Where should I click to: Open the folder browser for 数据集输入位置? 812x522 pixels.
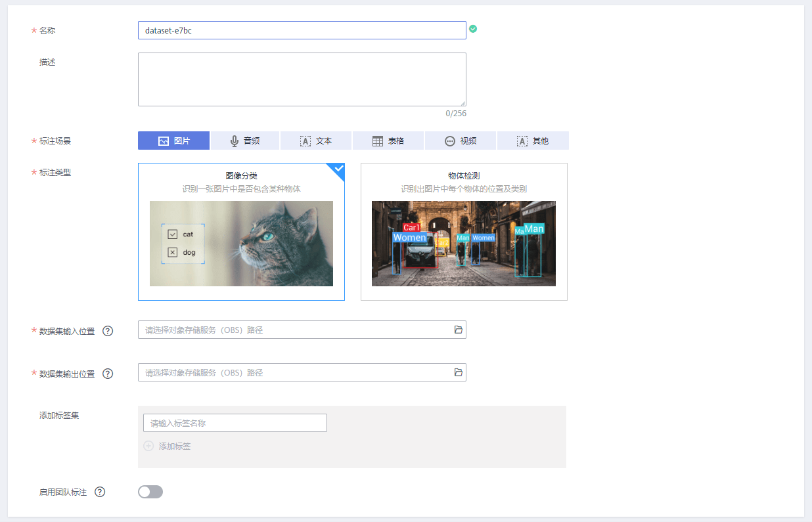coord(459,330)
